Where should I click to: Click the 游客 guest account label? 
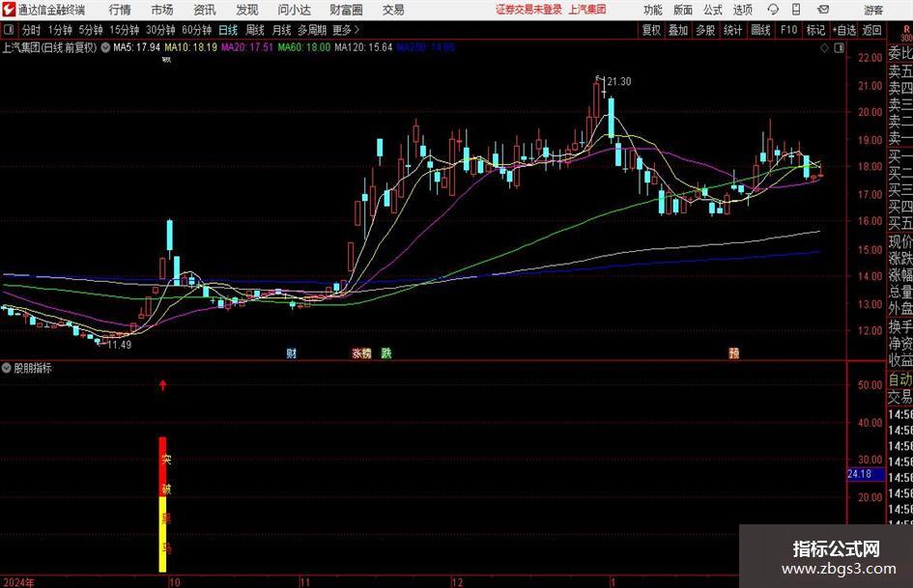pyautogui.click(x=873, y=10)
